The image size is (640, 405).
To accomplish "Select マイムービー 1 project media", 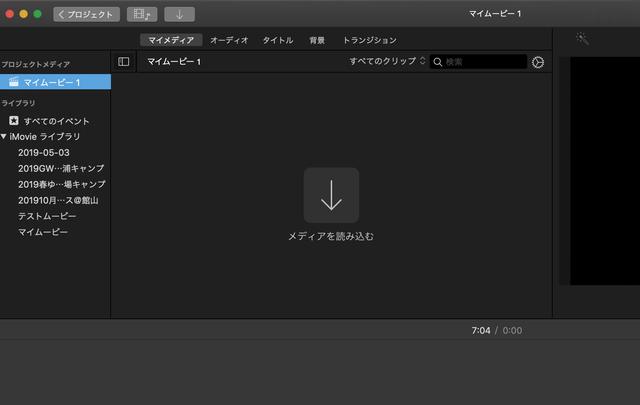I will tap(56, 82).
